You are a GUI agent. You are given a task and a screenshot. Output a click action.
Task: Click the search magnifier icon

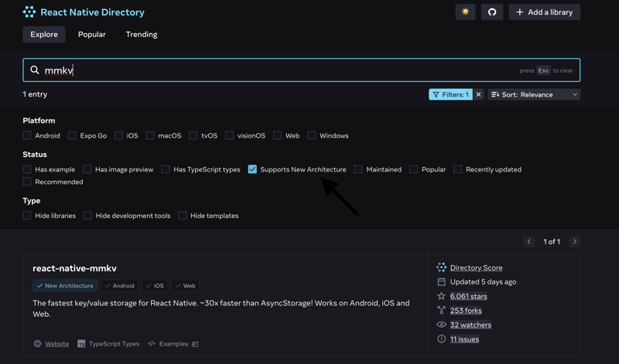click(35, 70)
